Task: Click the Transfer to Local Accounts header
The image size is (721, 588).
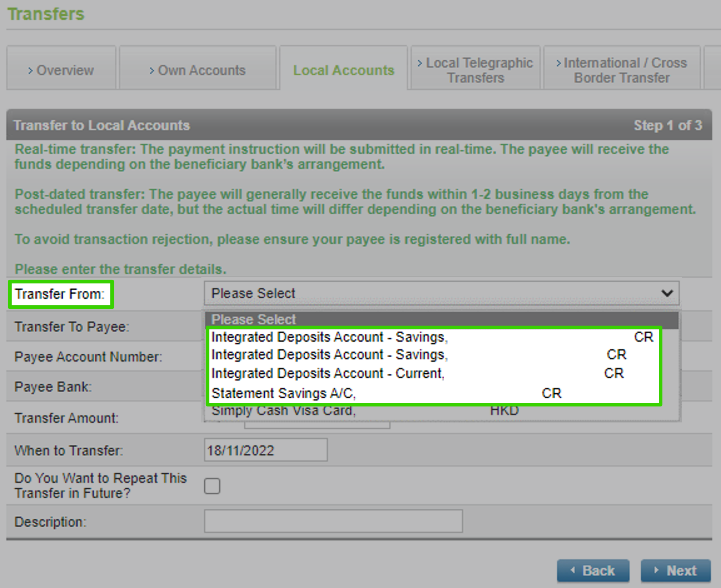Action: point(101,125)
